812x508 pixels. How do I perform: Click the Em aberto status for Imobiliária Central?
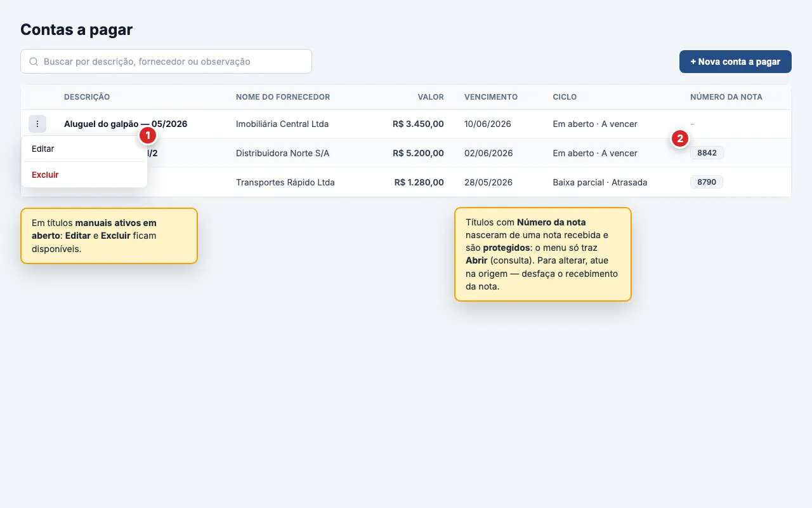coord(595,124)
